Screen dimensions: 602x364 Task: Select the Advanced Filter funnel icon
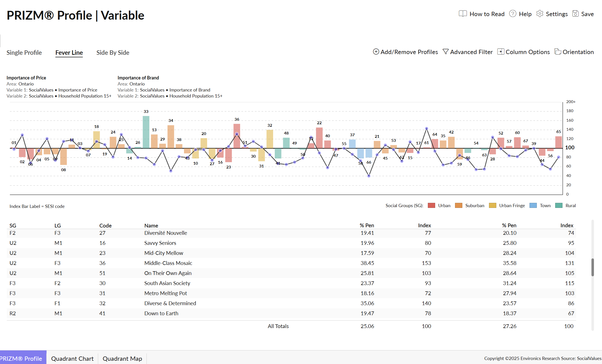[x=445, y=52]
